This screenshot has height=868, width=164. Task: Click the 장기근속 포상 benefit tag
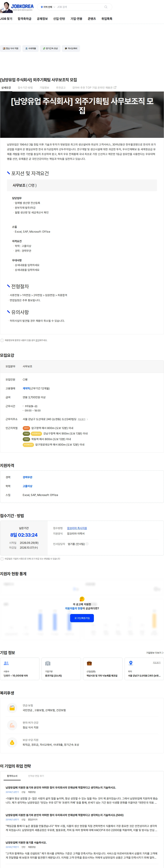pos(51,49)
